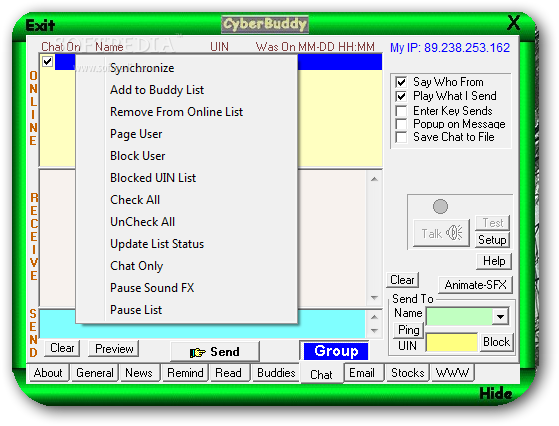Click the CyberBuddy title label
The height and width of the screenshot is (426, 559).
(265, 25)
